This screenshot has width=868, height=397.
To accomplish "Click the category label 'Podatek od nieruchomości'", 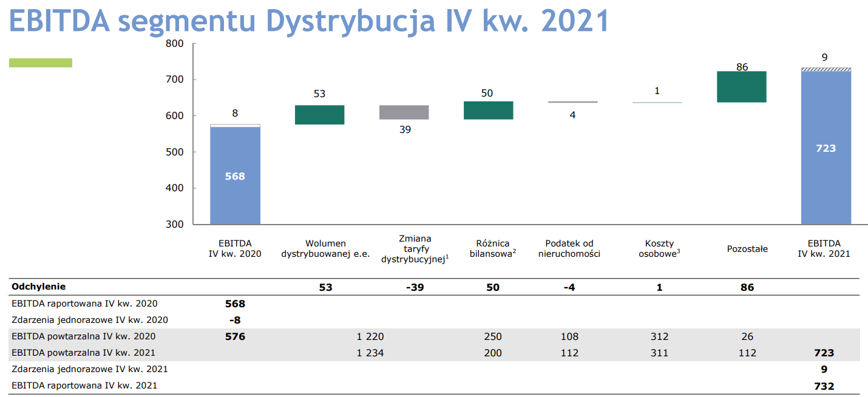I will 569,249.
